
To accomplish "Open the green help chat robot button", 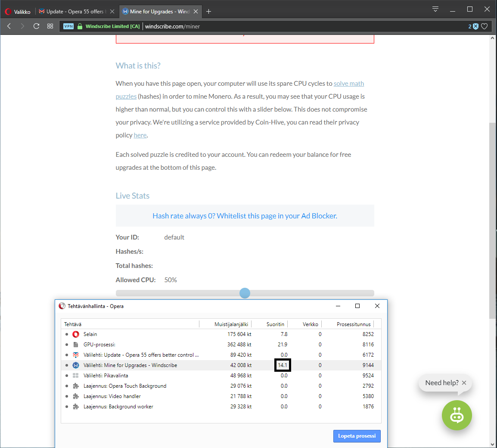I will point(457,415).
